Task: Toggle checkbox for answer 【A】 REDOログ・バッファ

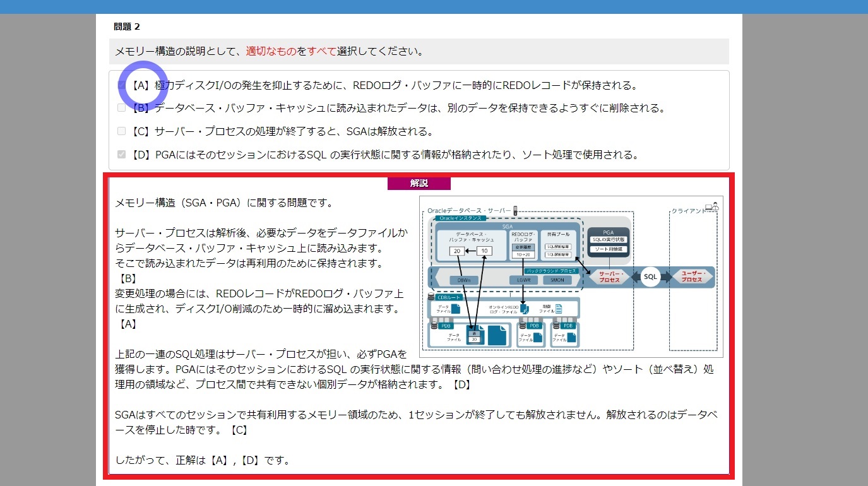Action: coord(122,85)
